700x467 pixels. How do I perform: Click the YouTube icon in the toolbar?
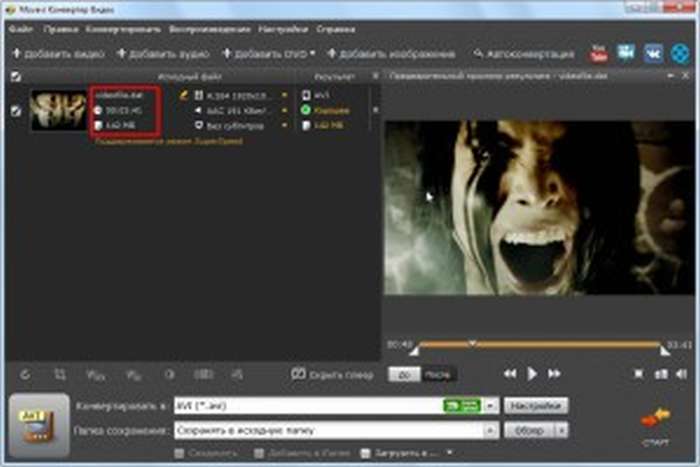(598, 54)
